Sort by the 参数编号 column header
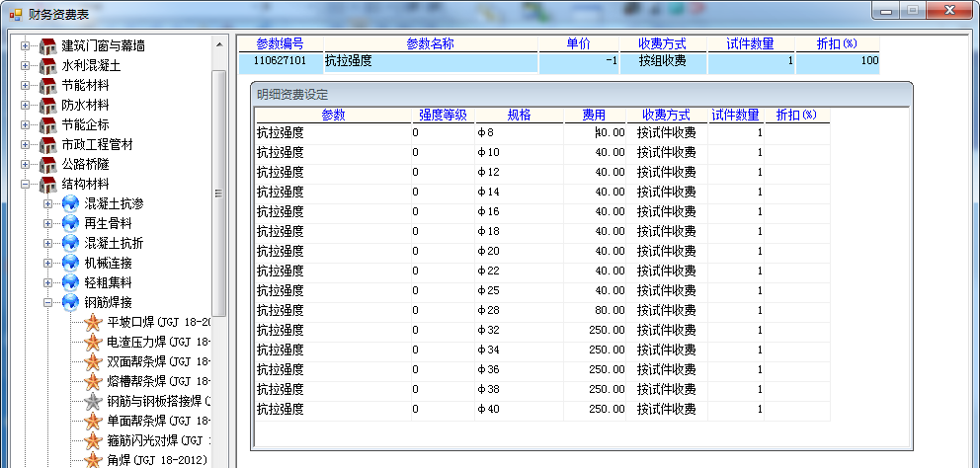 click(x=280, y=44)
